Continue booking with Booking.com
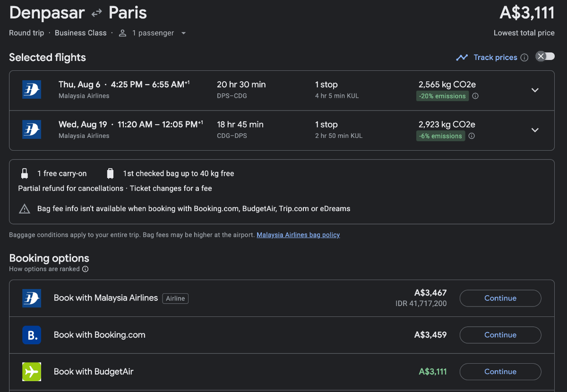 (x=500, y=335)
